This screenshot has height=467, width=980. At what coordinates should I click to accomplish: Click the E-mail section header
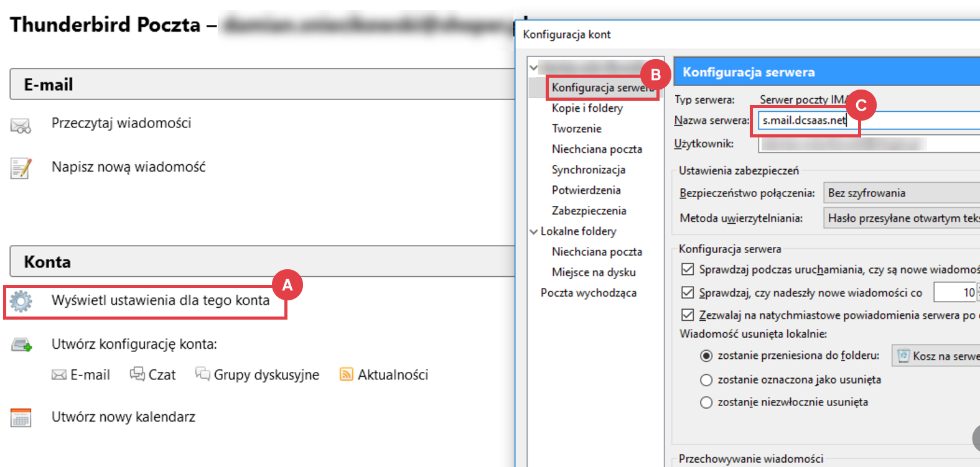[263, 84]
